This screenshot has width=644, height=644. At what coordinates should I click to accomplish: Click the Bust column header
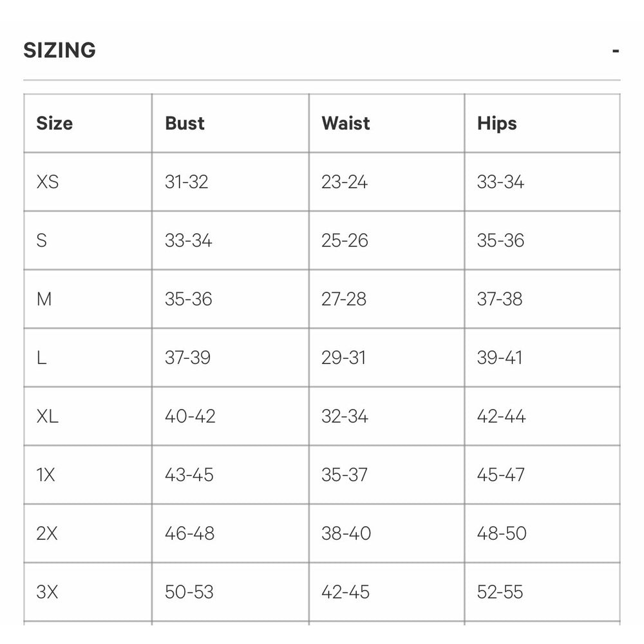coord(185,123)
